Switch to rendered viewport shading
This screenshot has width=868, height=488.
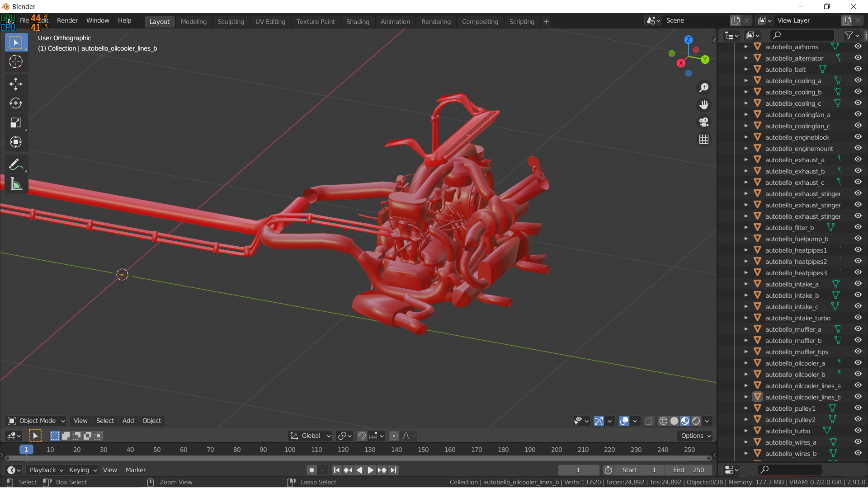click(x=696, y=421)
